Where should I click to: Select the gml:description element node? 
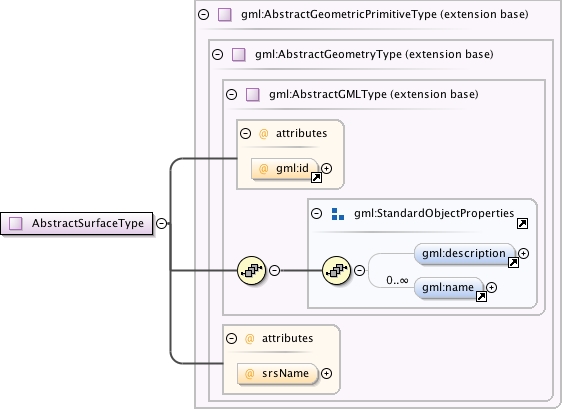[464, 253]
